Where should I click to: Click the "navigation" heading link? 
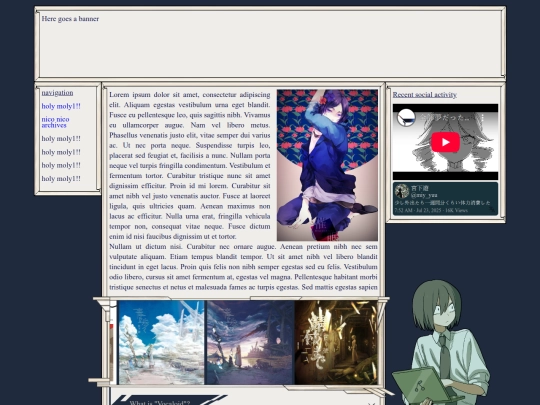coord(57,93)
